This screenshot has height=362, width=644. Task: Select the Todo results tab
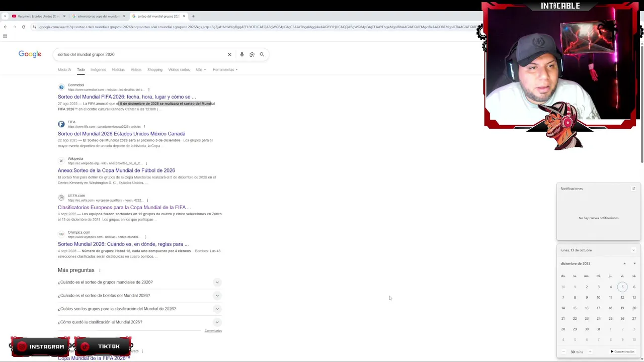tap(80, 69)
